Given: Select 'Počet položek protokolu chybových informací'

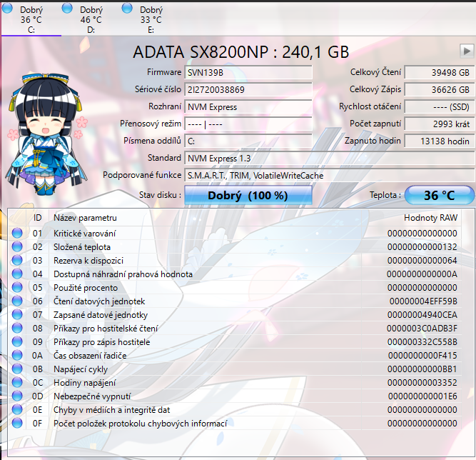Looking at the screenshot, I should (141, 424).
